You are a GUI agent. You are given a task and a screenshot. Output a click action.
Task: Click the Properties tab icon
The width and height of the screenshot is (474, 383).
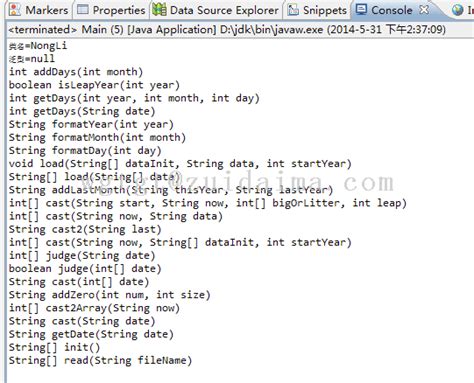tap(83, 10)
